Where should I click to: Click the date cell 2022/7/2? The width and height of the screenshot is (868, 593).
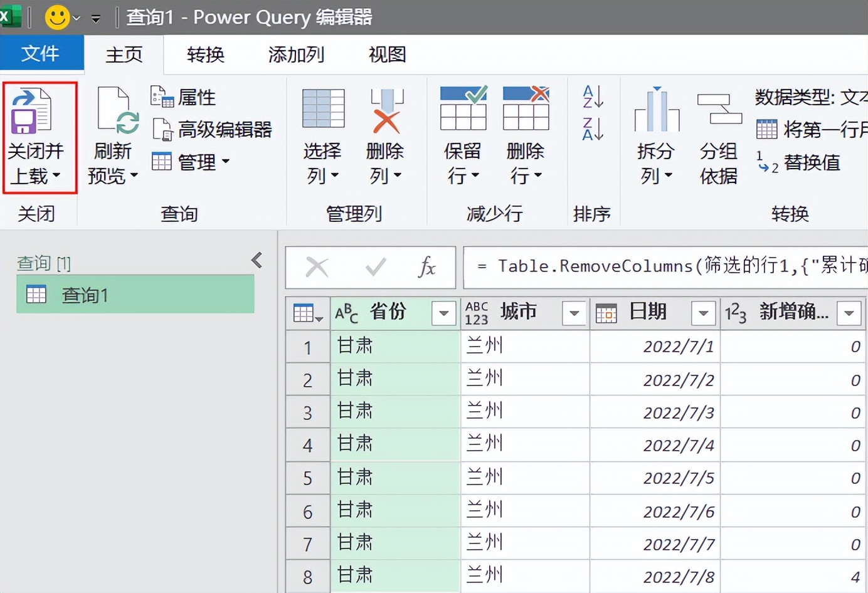[655, 379]
